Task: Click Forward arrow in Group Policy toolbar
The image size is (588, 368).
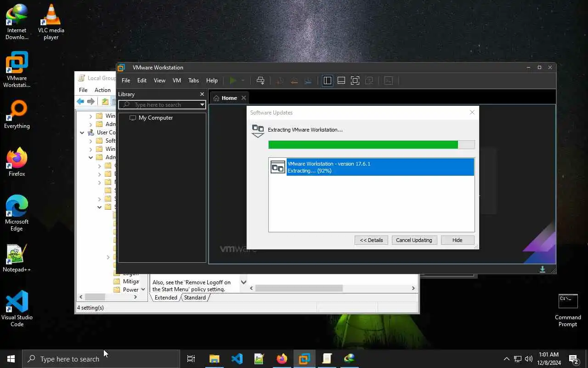Action: (91, 102)
